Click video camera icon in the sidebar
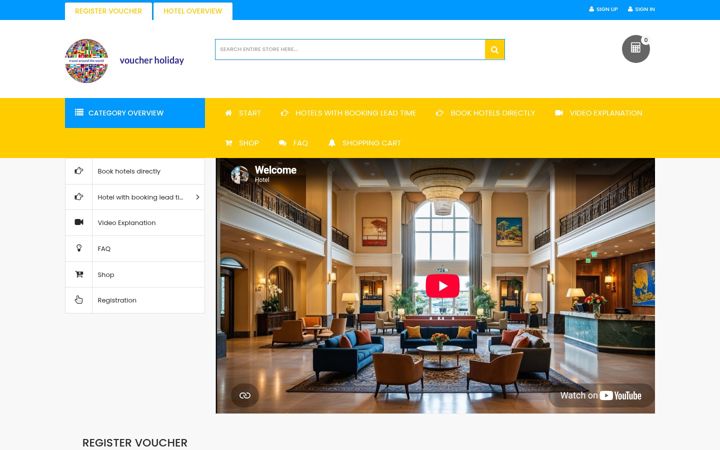Screen dimensions: 720x450 79,222
